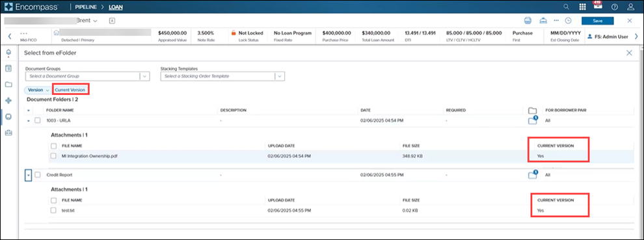
Task: Open the Stacking Templates dropdown
Action: pos(222,76)
